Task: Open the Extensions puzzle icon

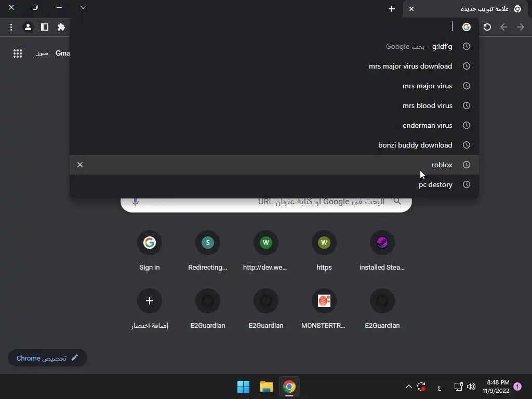Action: point(61,27)
